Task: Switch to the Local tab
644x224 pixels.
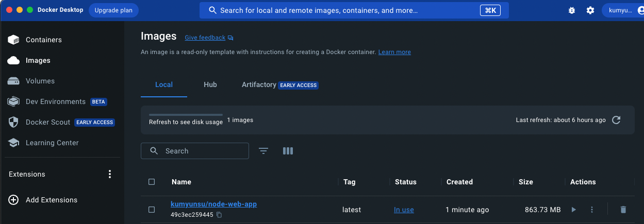Action: pyautogui.click(x=164, y=84)
